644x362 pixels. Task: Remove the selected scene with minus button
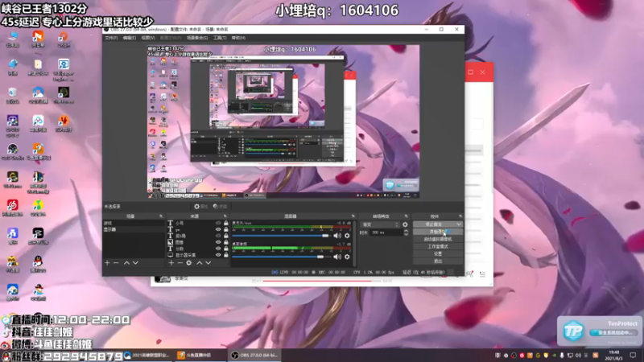[116, 263]
